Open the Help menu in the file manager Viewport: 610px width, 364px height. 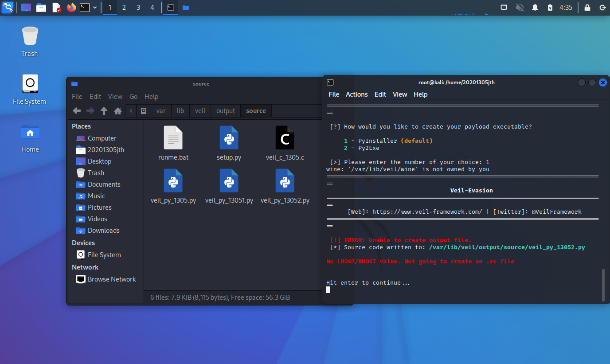(151, 97)
